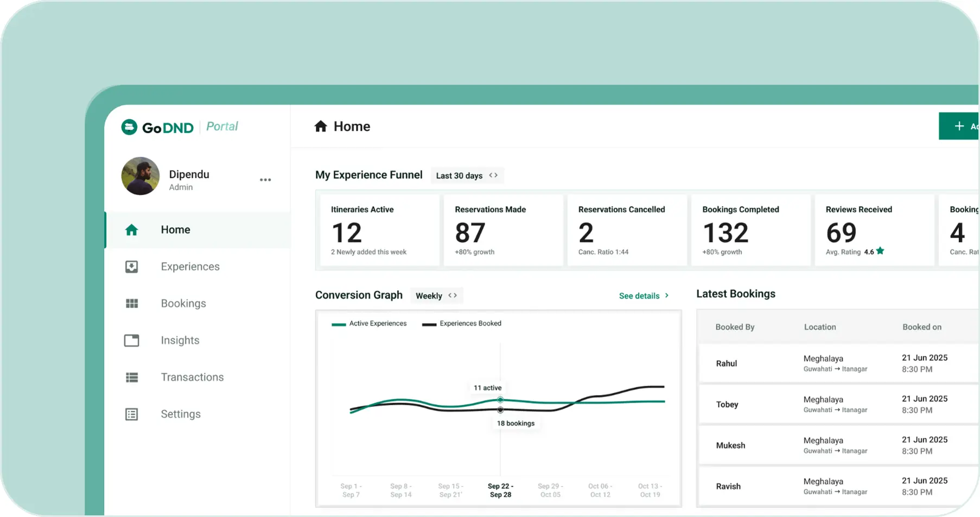Open the Insights menu item

180,341
